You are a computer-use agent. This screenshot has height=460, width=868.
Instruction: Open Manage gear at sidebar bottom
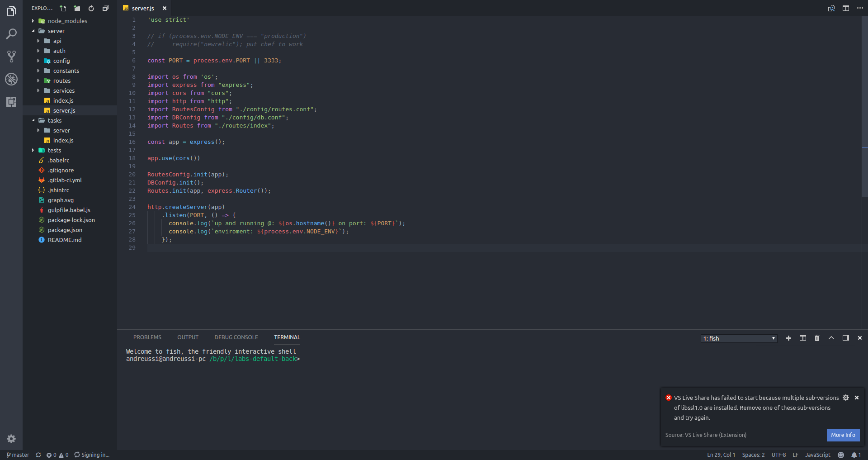tap(11, 439)
